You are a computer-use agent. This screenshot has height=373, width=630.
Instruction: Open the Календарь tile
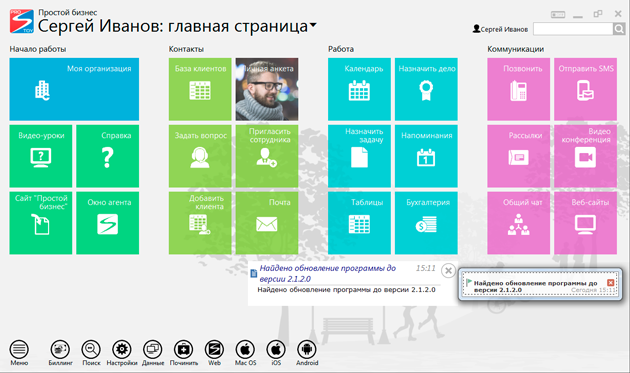(x=359, y=89)
